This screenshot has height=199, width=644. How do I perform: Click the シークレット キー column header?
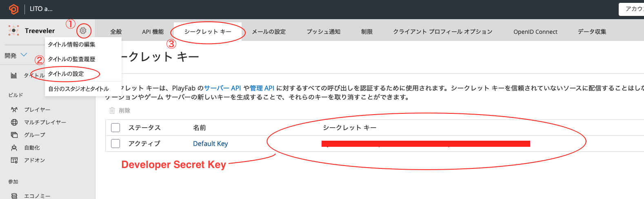pyautogui.click(x=350, y=128)
